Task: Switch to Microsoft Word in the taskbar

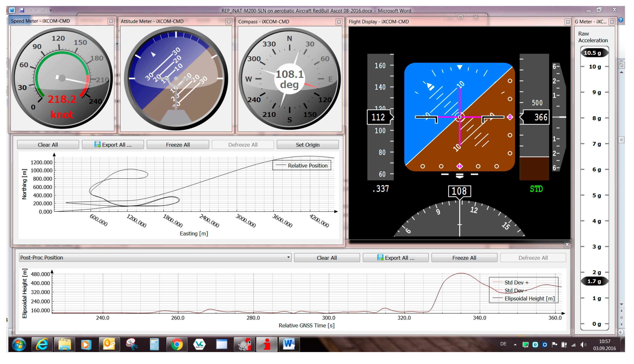Action: [289, 345]
